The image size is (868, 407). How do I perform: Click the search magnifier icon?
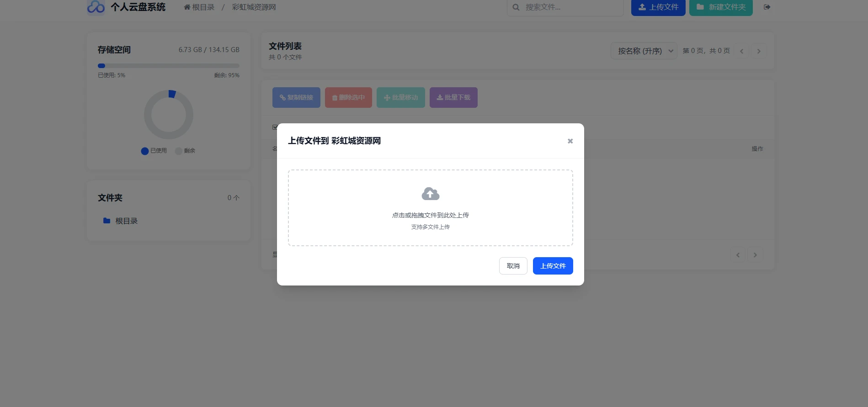coord(516,7)
